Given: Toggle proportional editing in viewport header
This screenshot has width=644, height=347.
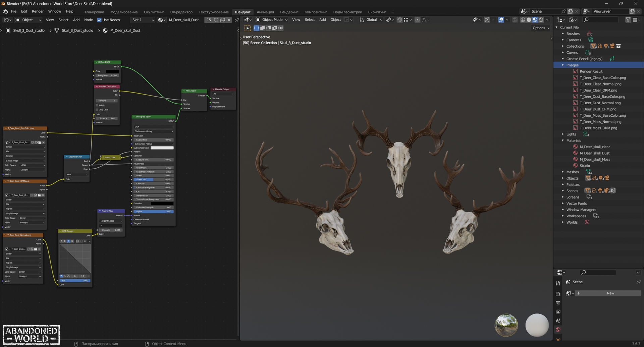Looking at the screenshot, I should point(417,20).
